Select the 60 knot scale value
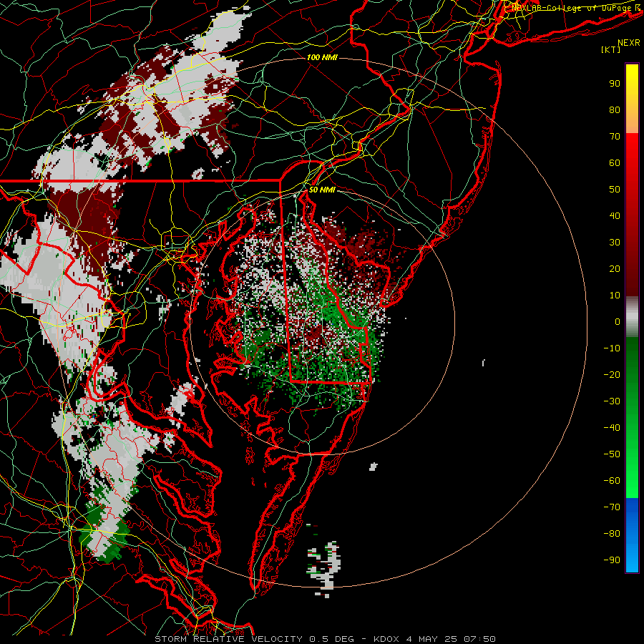 point(615,162)
